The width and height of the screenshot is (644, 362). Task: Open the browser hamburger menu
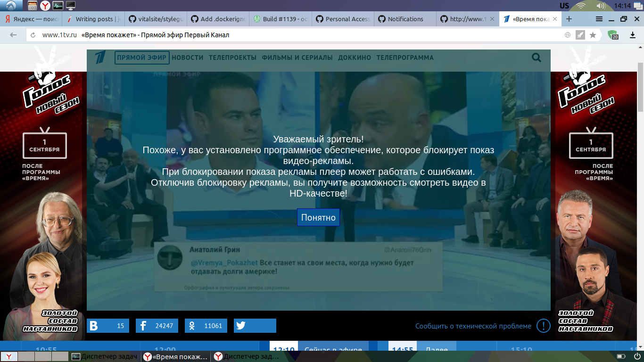pos(599,19)
